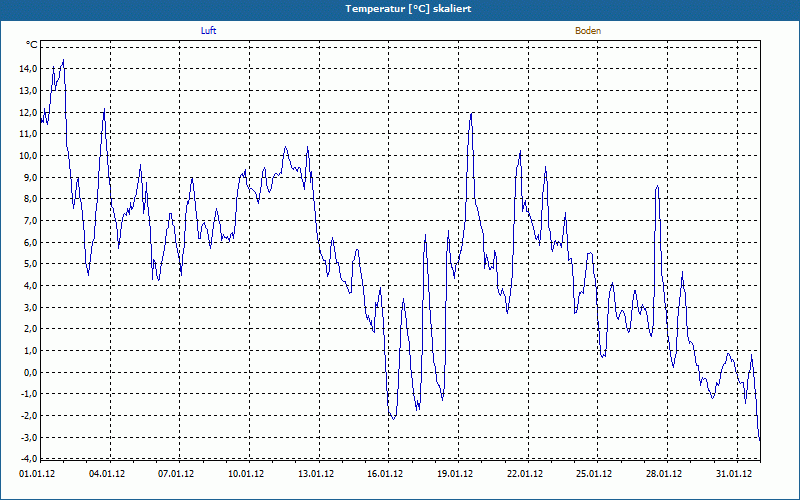Click the 13,0 y-axis value

[28, 90]
